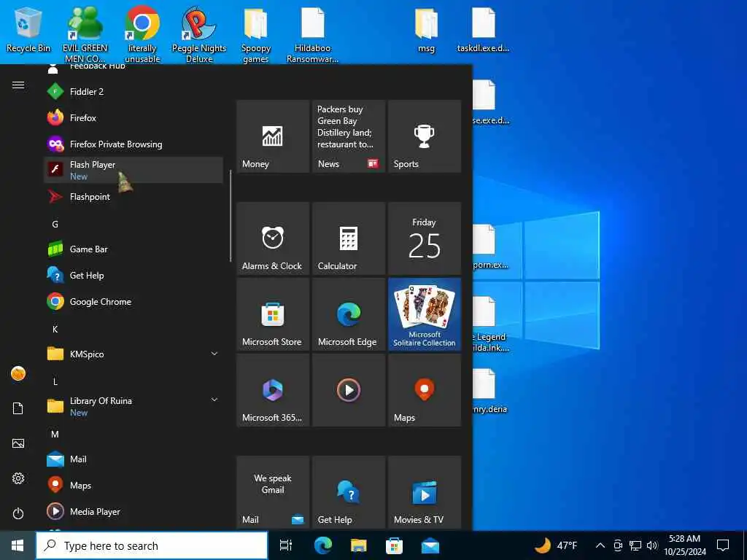Open the Friday 25 calendar tile
This screenshot has height=560, width=747.
425,238
